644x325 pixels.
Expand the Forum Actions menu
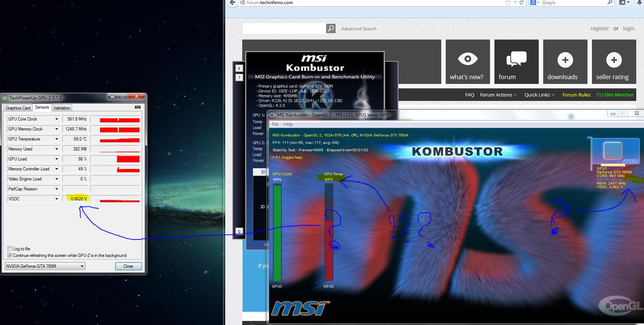[x=498, y=95]
